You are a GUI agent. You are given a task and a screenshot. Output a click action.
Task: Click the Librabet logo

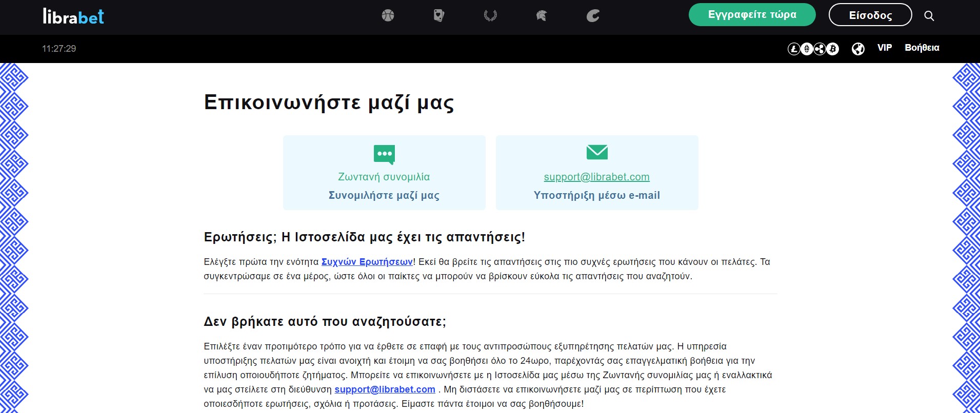73,16
